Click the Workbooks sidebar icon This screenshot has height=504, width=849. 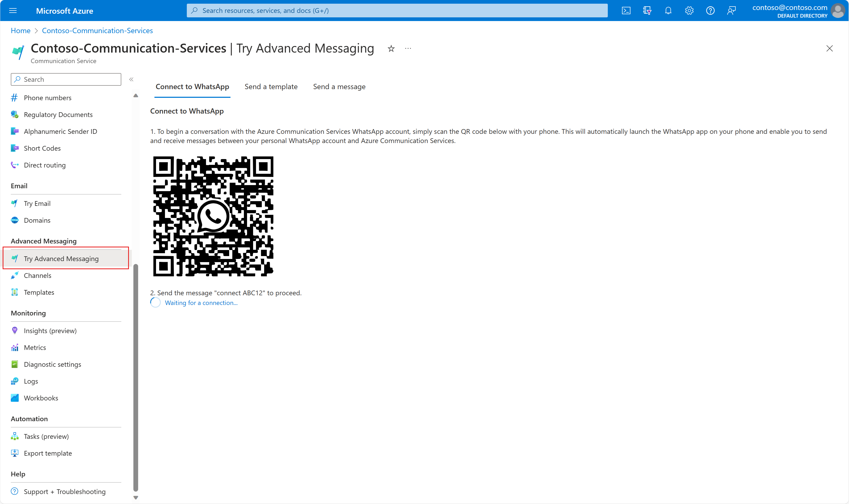(x=15, y=398)
